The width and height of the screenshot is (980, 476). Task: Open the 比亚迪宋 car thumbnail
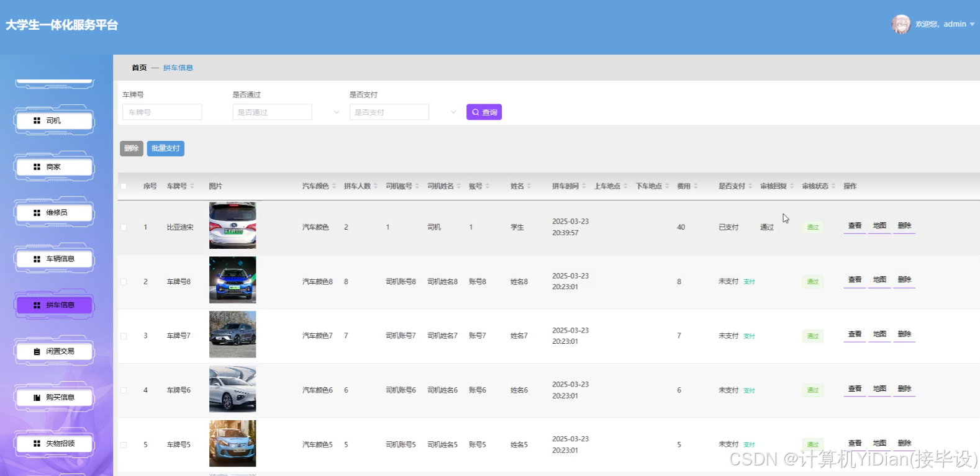(x=232, y=225)
